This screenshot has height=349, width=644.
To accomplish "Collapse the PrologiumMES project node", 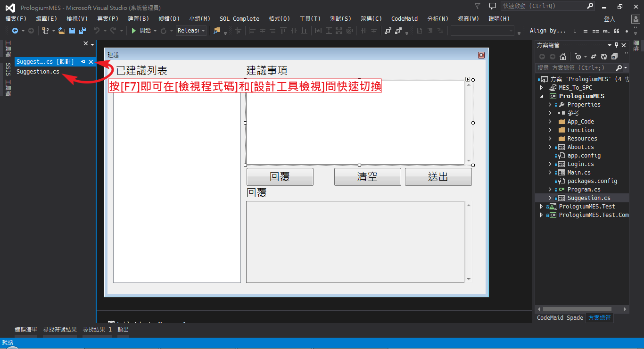I will pyautogui.click(x=541, y=96).
